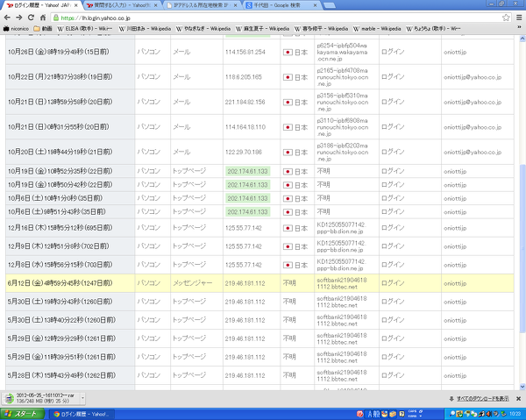This screenshot has height=420, width=526.
Task: Click the vertical scrollbar thumb
Action: click(522, 248)
